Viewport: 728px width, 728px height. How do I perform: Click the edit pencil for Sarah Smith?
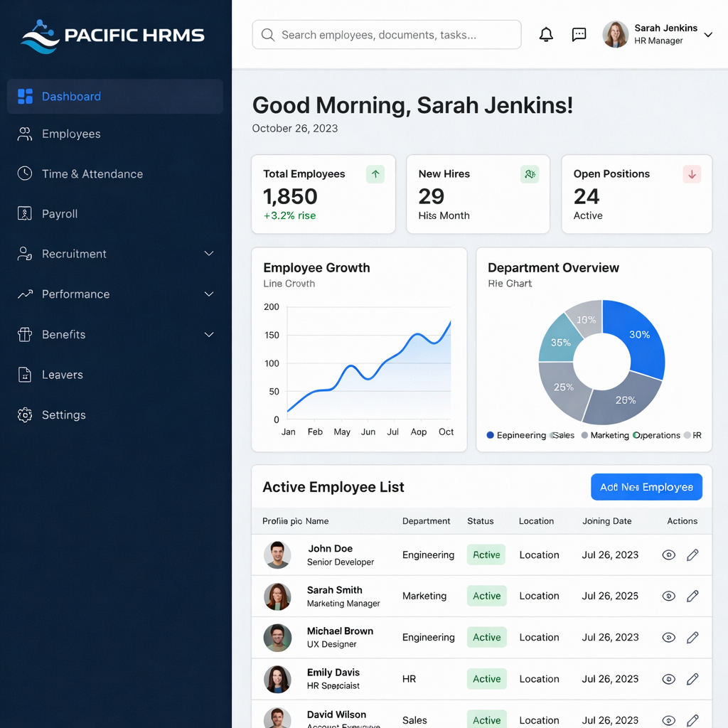(692, 596)
